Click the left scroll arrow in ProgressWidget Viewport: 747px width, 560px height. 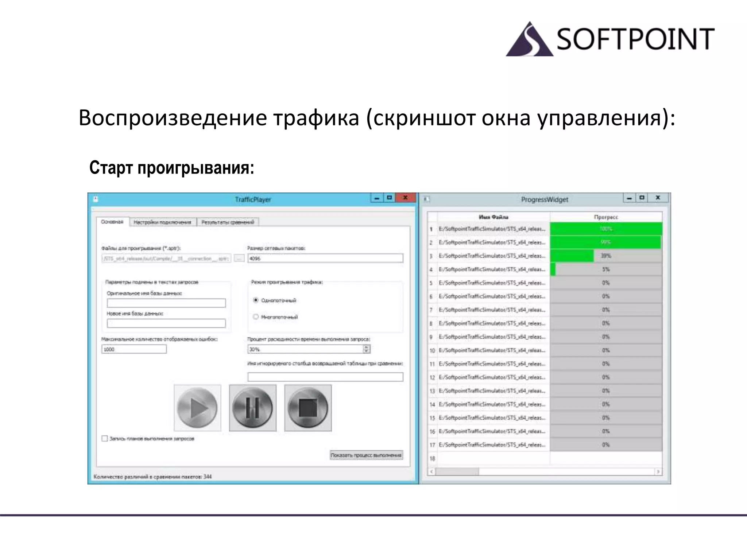[431, 471]
